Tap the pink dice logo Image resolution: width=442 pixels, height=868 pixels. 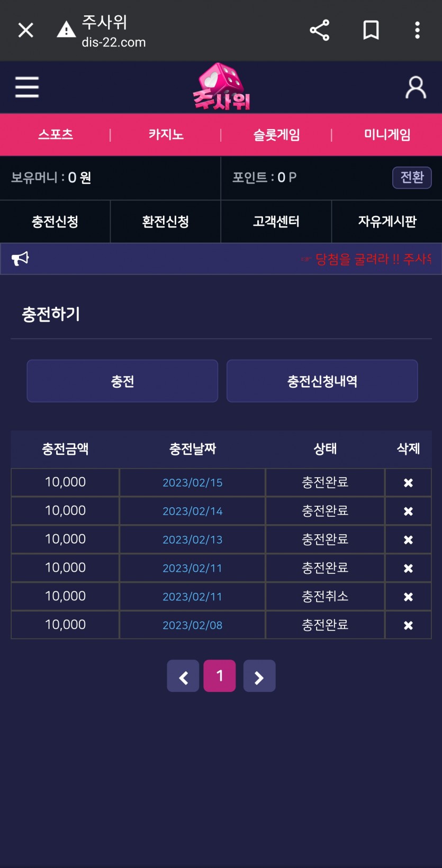tap(221, 87)
